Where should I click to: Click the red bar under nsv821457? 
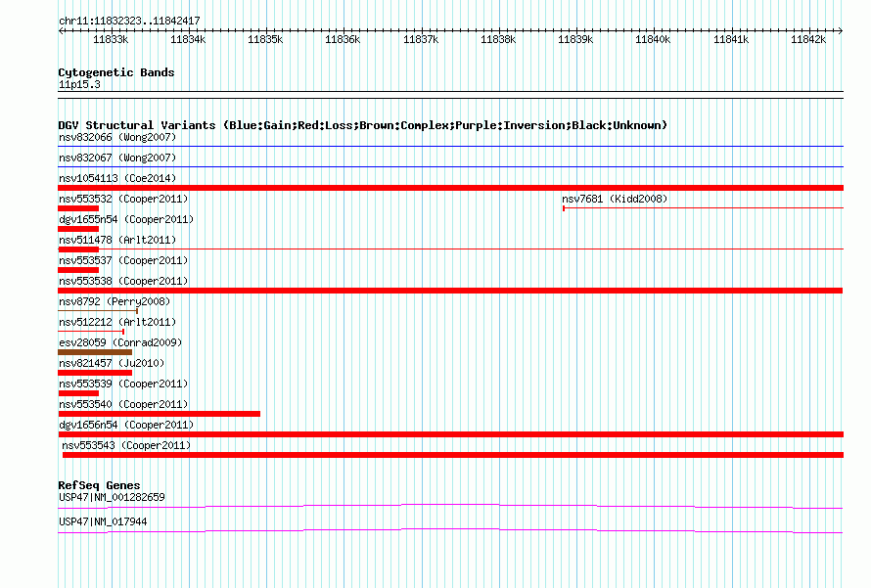click(95, 373)
